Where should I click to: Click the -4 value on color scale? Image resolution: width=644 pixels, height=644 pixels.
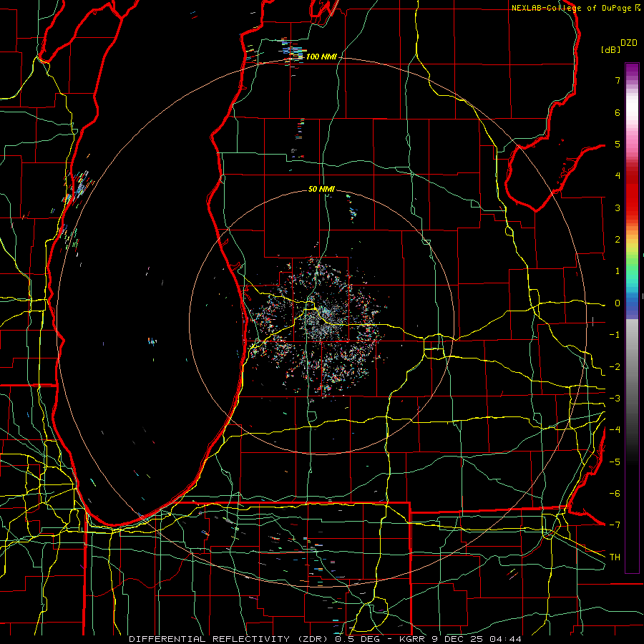615,430
